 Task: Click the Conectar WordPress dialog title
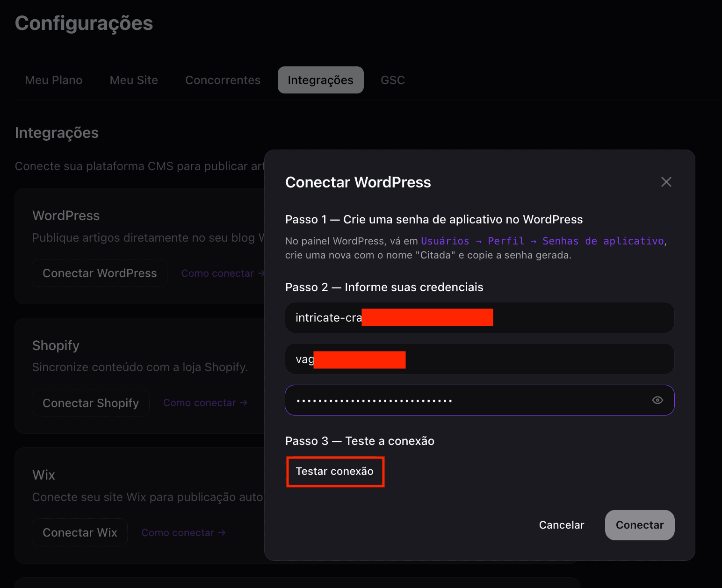[x=358, y=182]
